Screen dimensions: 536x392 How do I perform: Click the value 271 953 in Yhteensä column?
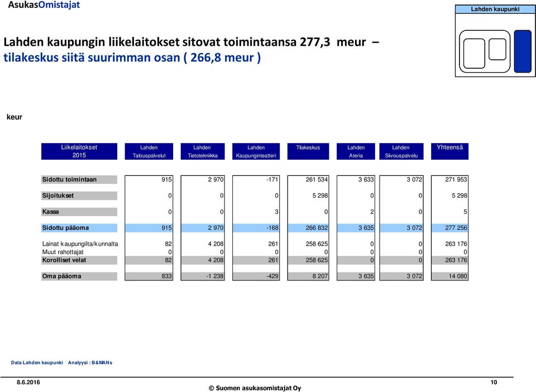click(456, 179)
